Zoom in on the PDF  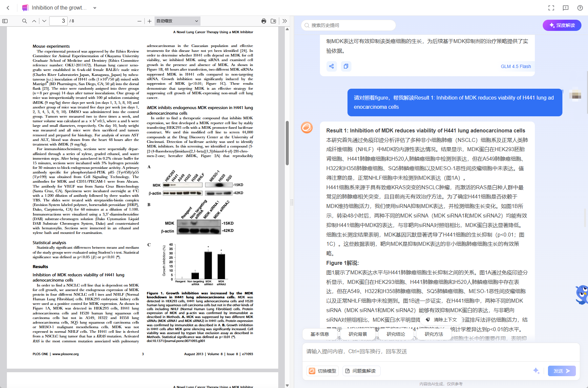click(150, 21)
